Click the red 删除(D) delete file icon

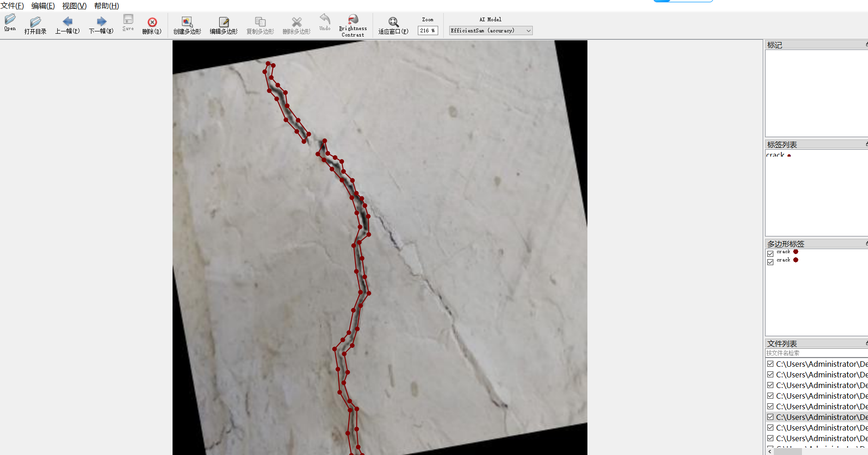(x=152, y=22)
